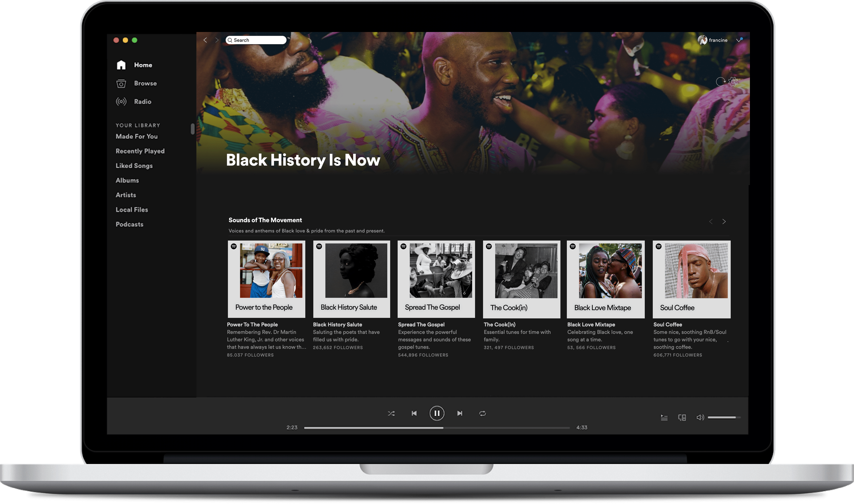Click the circular arrow icon beside the gear
Image resolution: width=854 pixels, height=504 pixels.
click(721, 82)
